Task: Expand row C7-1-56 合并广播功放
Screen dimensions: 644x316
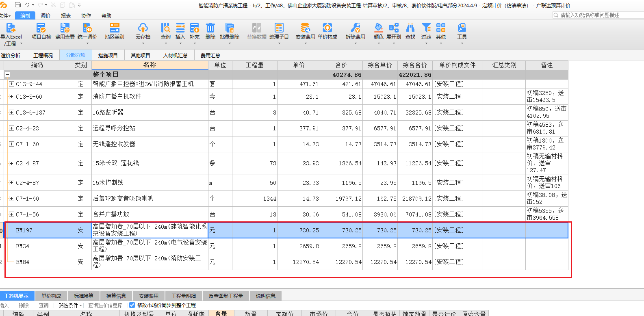Action: [11, 214]
